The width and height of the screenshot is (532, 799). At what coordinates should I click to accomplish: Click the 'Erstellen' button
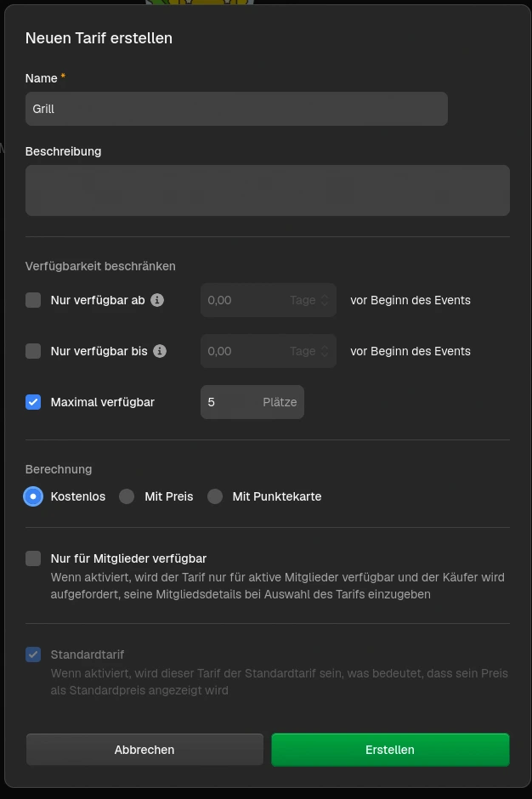(390, 750)
